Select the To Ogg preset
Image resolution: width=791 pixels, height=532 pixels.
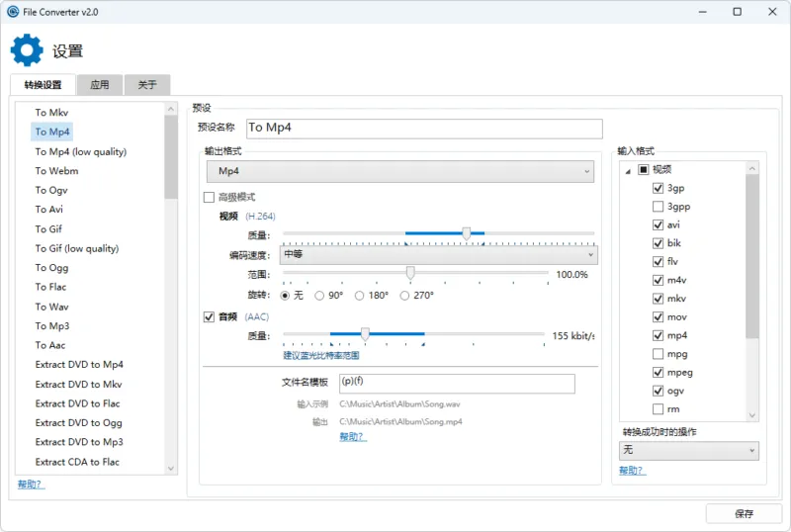51,268
